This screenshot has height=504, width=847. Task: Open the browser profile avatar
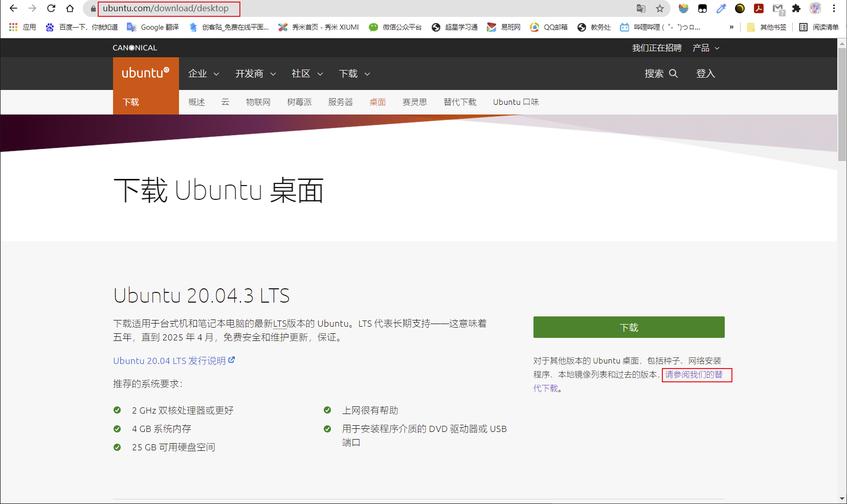[815, 9]
